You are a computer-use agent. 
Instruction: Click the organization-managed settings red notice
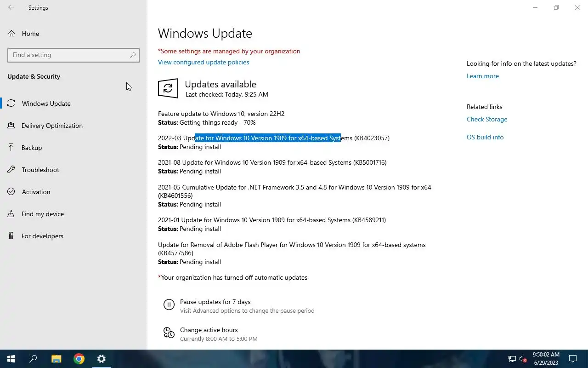pyautogui.click(x=229, y=51)
